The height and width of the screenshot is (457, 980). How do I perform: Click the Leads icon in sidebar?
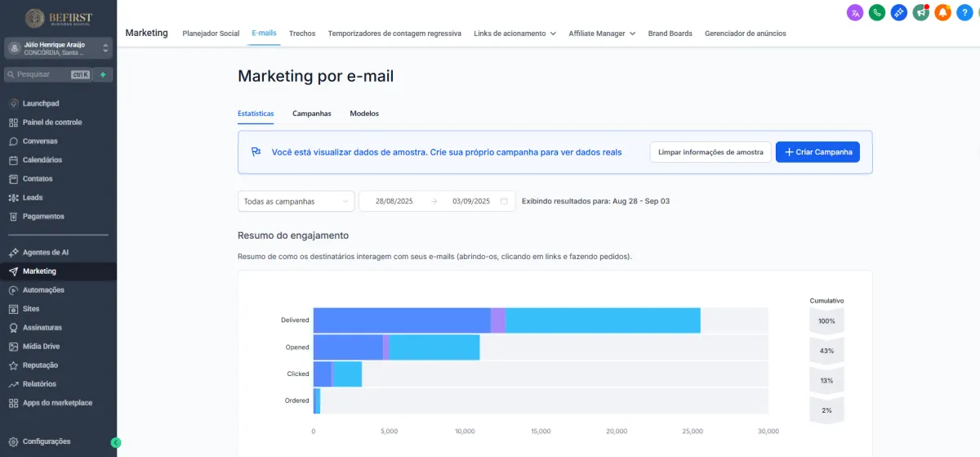coord(13,198)
